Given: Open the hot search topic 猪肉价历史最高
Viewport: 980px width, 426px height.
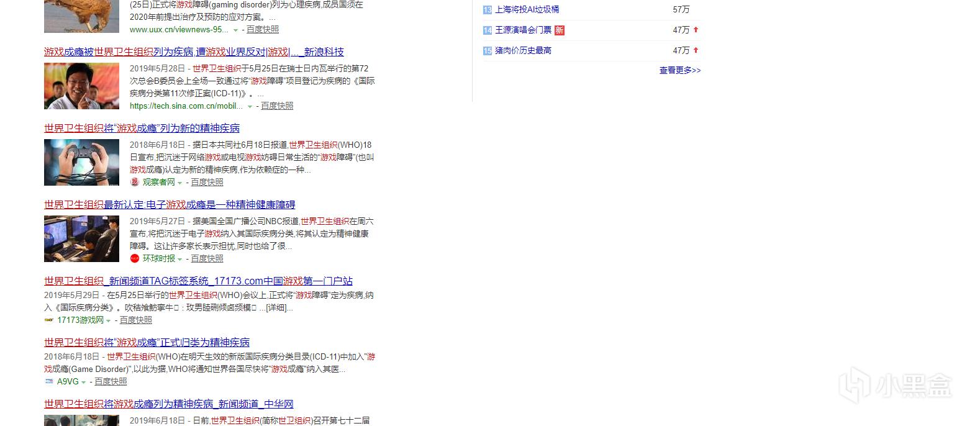Looking at the screenshot, I should [x=523, y=50].
